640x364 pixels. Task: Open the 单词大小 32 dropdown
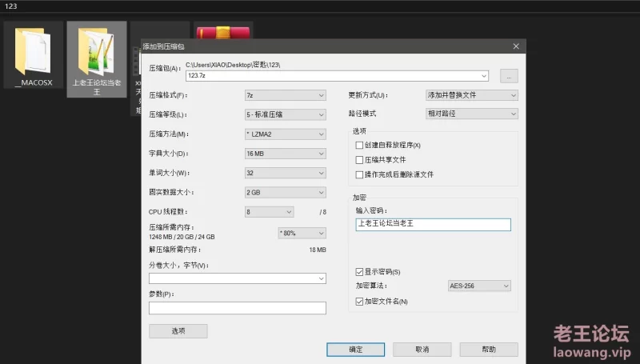tap(286, 173)
